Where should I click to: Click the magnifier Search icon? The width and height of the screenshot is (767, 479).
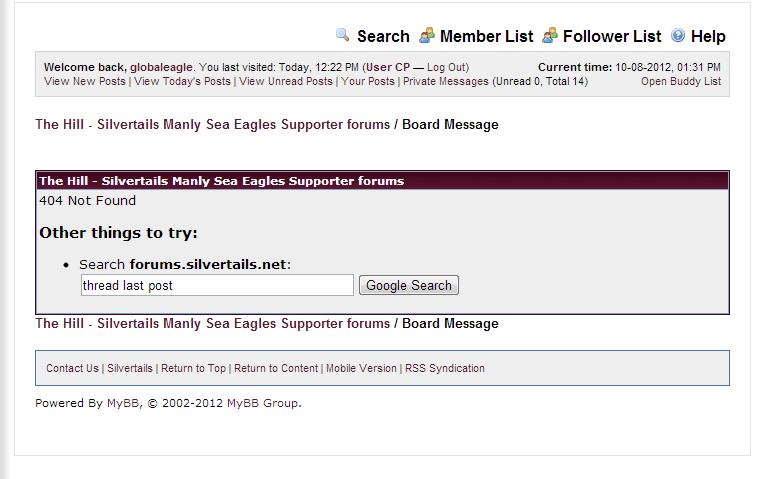pyautogui.click(x=342, y=35)
